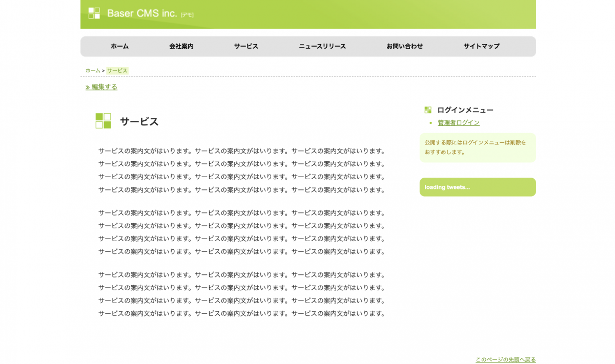Select サービス in the navigation bar
Viewport: 615px width, 364px height.
(x=246, y=46)
